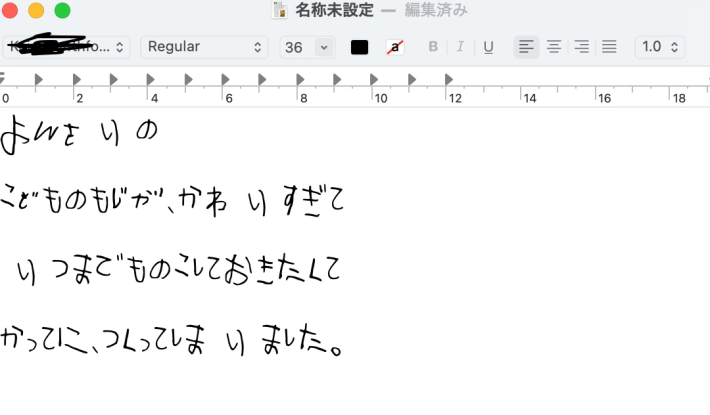Open the font family dropdown

[66, 47]
